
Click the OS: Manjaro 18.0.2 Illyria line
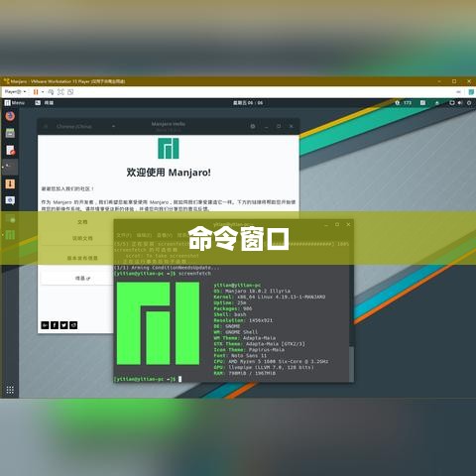[252, 291]
